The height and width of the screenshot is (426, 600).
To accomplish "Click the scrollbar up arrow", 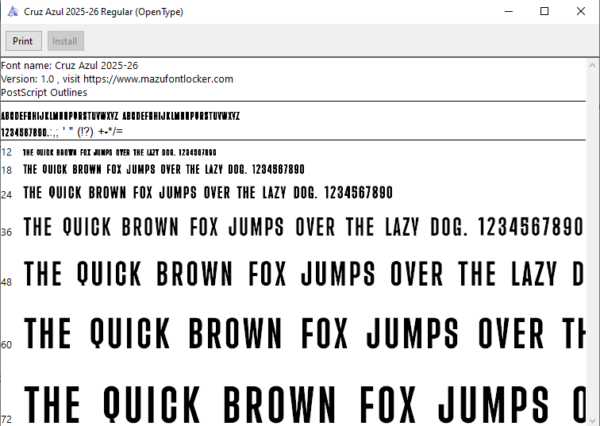I will click(592, 65).
